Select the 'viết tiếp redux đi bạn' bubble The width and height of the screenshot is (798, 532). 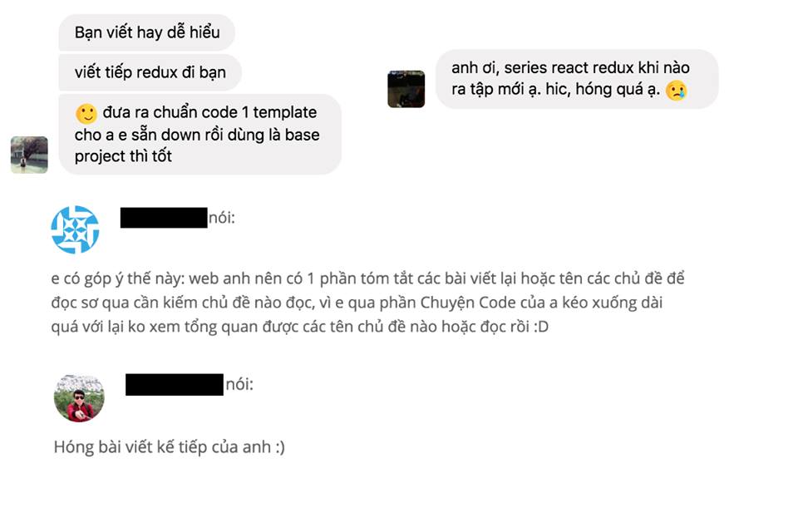(150, 72)
